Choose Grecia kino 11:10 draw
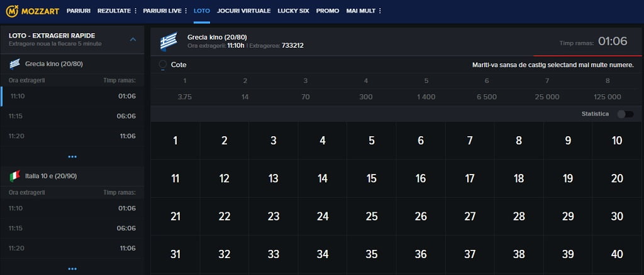This screenshot has height=275, width=644. [x=72, y=96]
